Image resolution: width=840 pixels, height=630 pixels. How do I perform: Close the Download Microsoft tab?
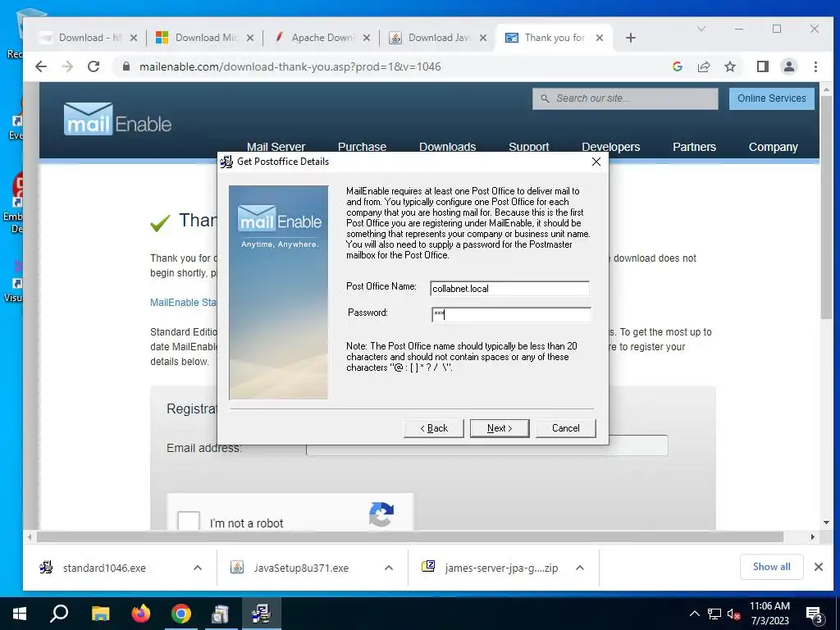click(250, 38)
